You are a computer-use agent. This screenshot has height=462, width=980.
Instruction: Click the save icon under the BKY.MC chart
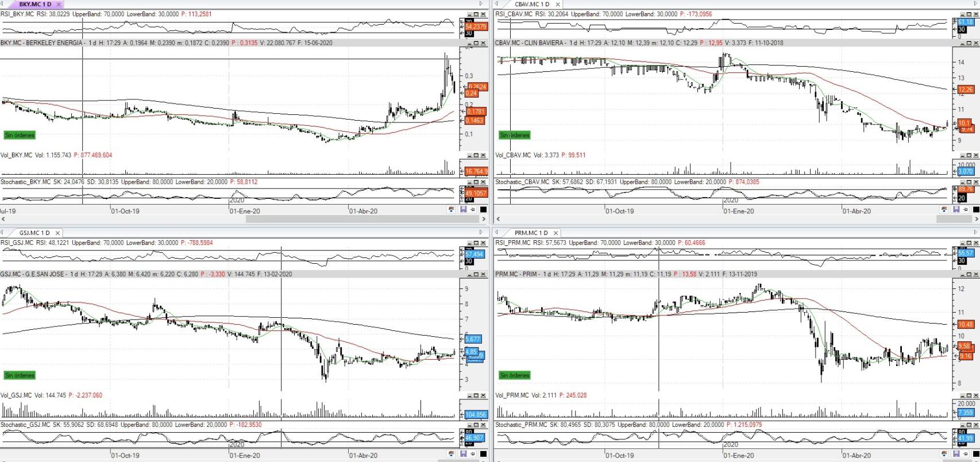click(x=464, y=209)
